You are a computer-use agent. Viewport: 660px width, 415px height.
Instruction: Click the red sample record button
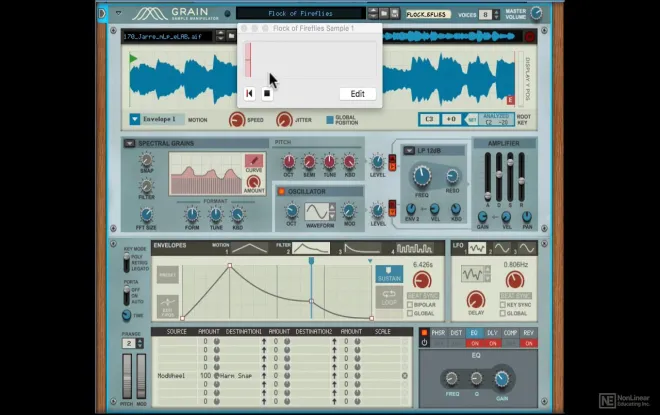coord(530,37)
